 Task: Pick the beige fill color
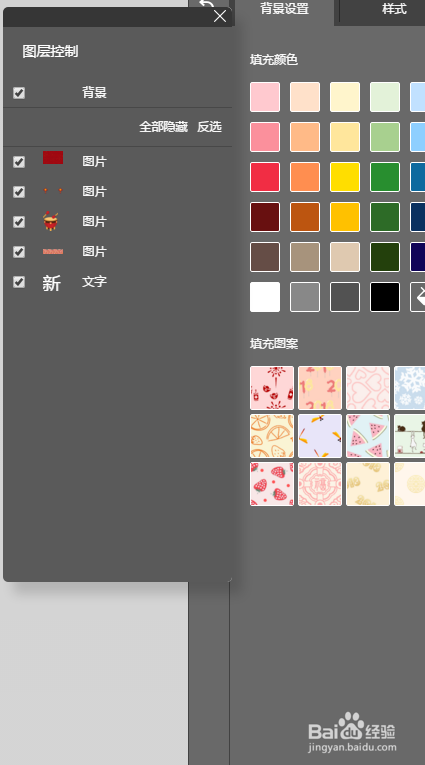(345, 257)
